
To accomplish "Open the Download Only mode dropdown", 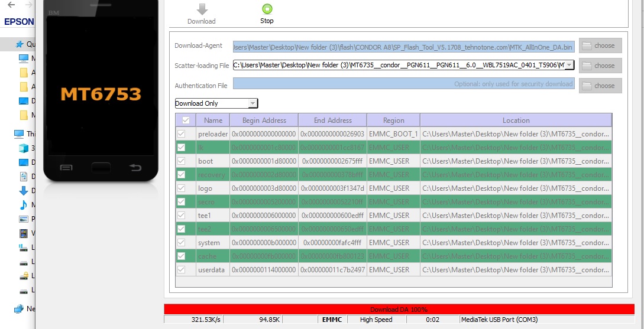I will pos(216,103).
